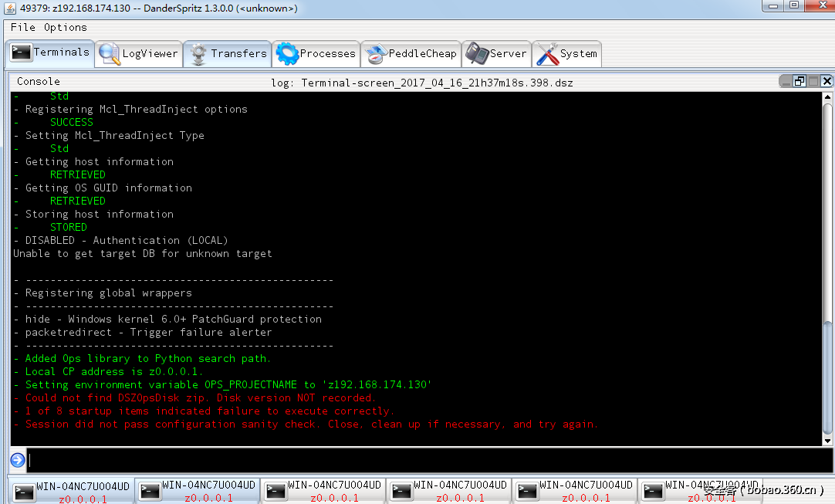Open the File menu
The image size is (835, 504).
point(22,27)
